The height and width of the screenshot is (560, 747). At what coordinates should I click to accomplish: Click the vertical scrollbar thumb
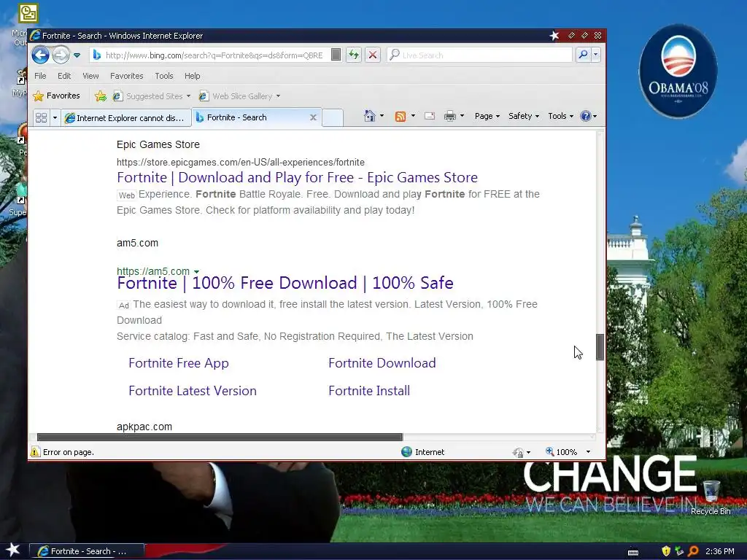click(x=600, y=346)
